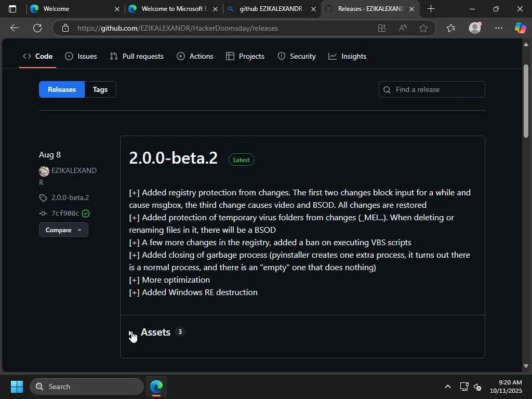Switch to the Welcome browser tab
This screenshot has width=532, height=399.
[x=75, y=9]
